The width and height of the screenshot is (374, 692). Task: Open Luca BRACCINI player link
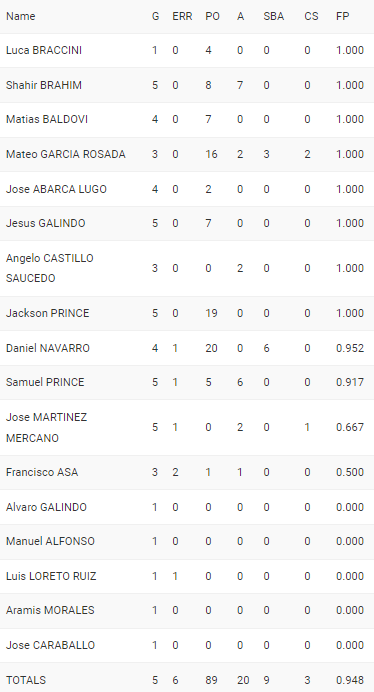tap(44, 50)
